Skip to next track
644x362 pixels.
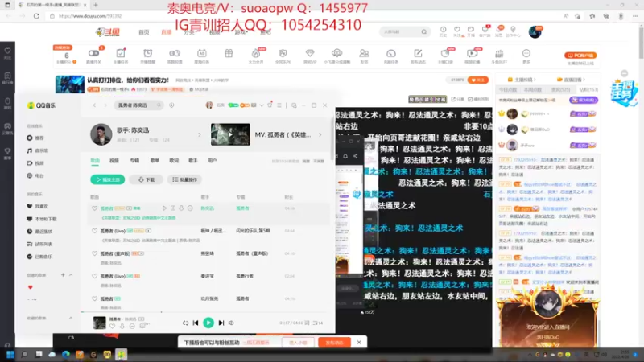(221, 323)
